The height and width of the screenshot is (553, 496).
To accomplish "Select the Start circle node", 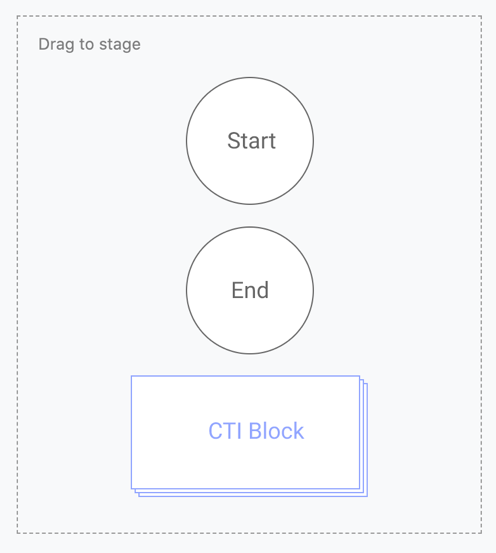I will click(x=250, y=141).
